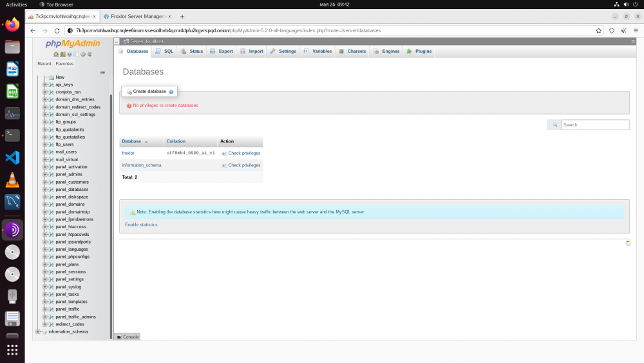This screenshot has width=644, height=363.
Task: Click Enable statistics link
Action: 141,225
